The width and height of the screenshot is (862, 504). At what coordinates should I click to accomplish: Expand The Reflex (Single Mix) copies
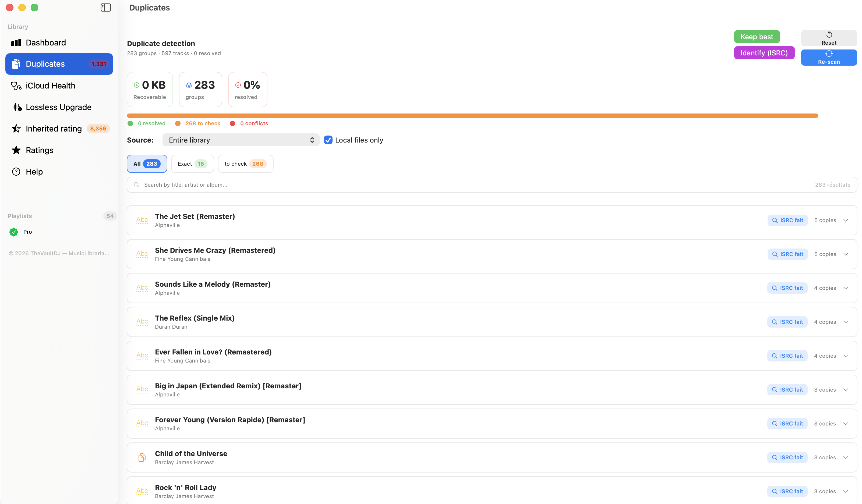[845, 322]
